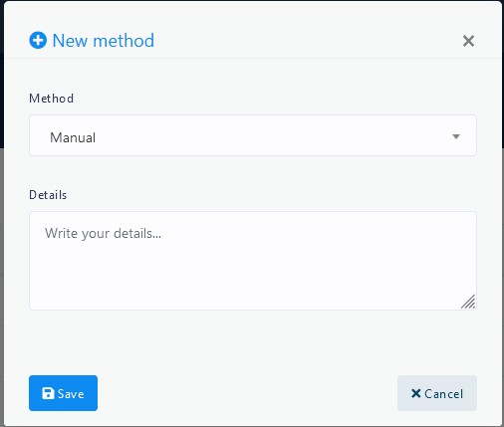Click the Method field label
The width and height of the screenshot is (504, 427).
coord(51,99)
